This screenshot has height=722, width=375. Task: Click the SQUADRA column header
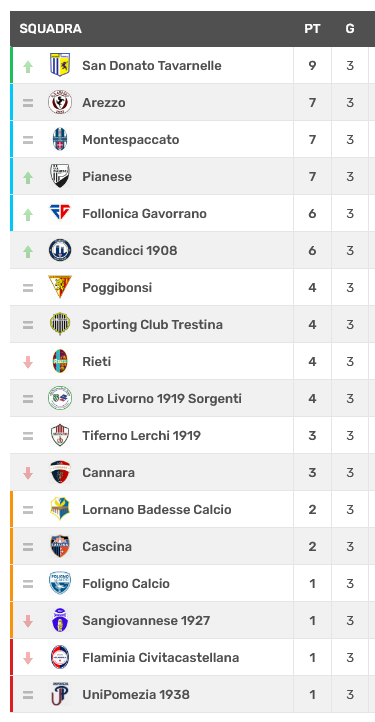[x=50, y=29]
